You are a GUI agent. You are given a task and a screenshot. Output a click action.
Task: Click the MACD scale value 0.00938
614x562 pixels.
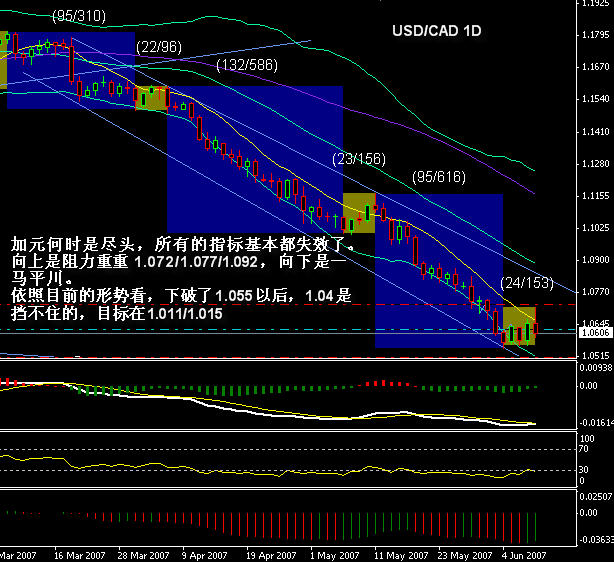596,368
